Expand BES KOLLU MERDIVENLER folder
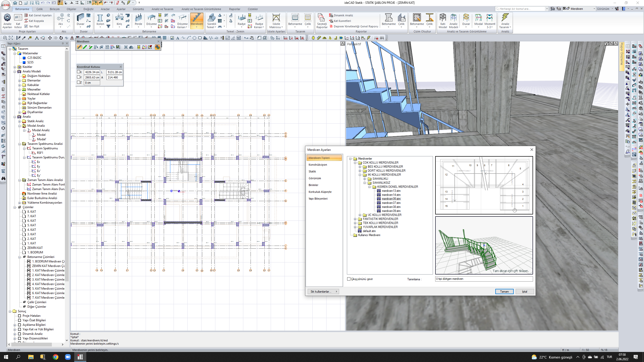 point(360,167)
